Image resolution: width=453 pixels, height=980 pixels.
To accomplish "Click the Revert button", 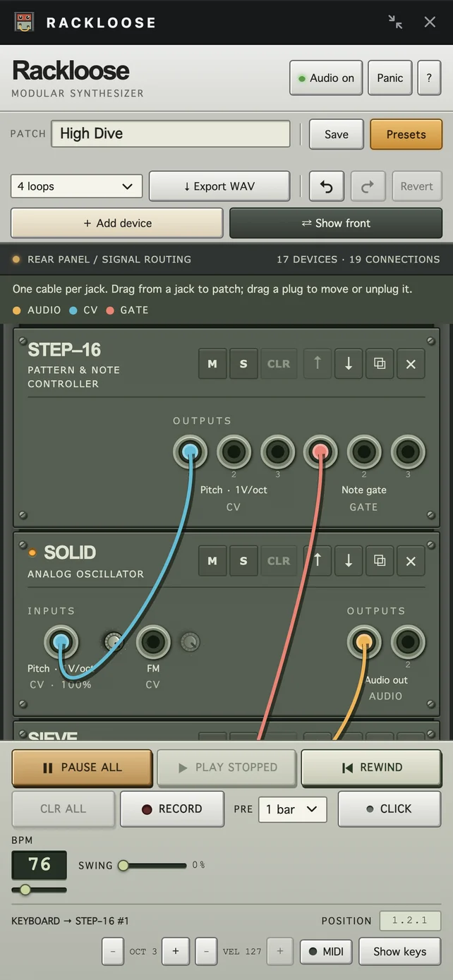I will (417, 186).
